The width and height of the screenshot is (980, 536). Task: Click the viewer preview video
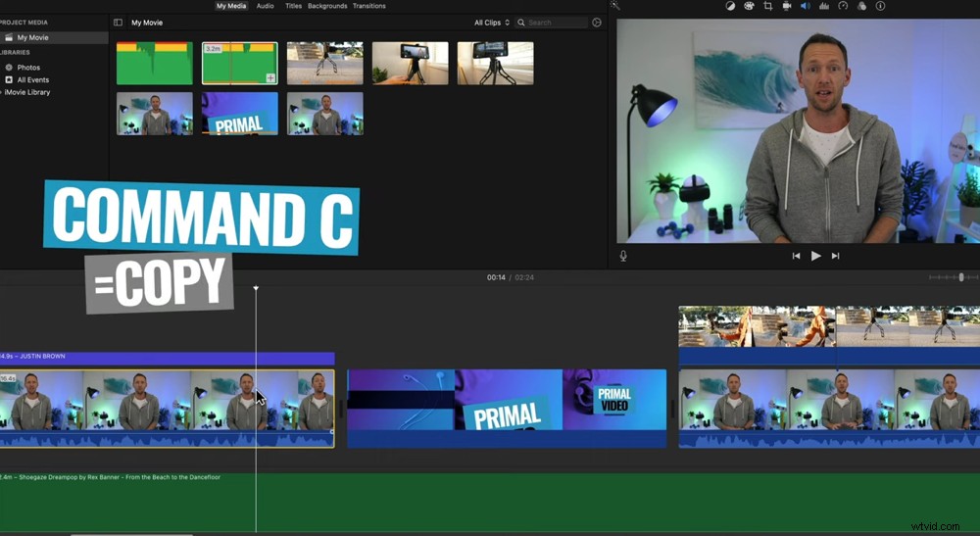coord(798,130)
